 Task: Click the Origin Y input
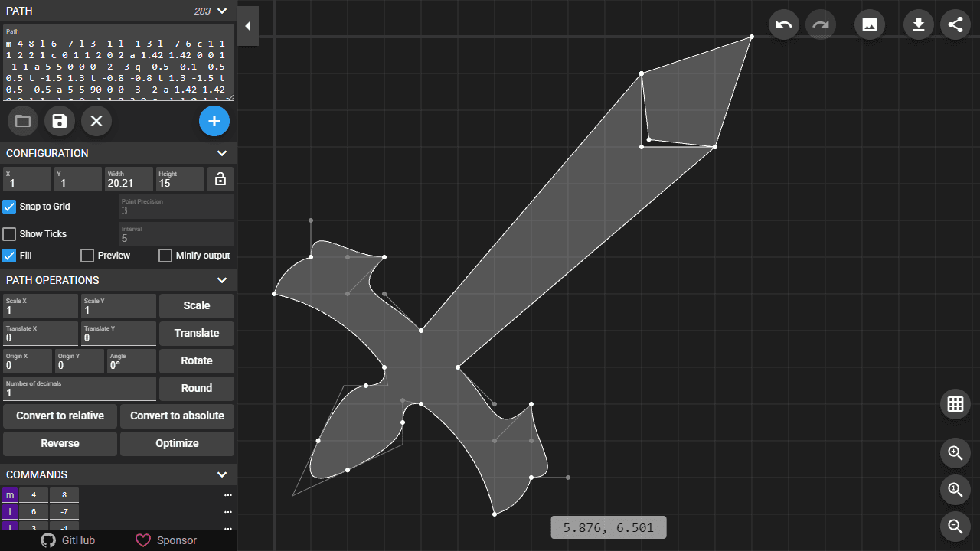pos(80,361)
